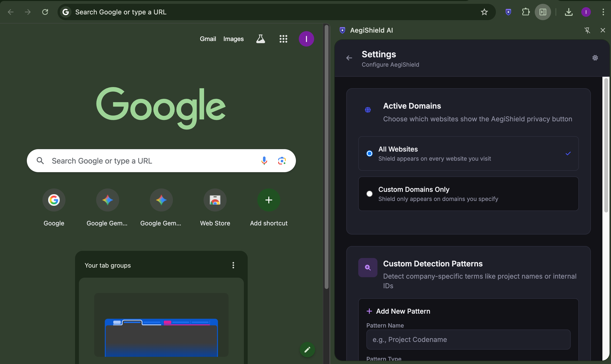Click the Pattern Name input field

pyautogui.click(x=468, y=340)
